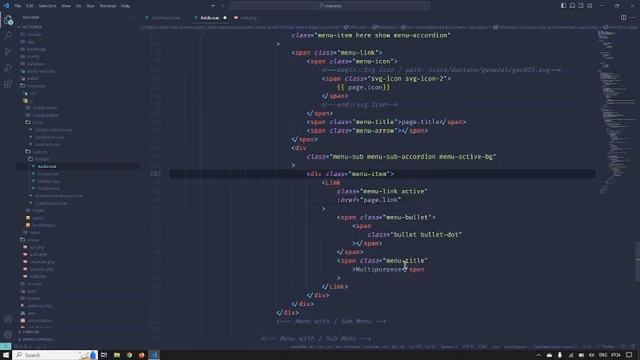Click the microphone tray icon

pos(560,355)
